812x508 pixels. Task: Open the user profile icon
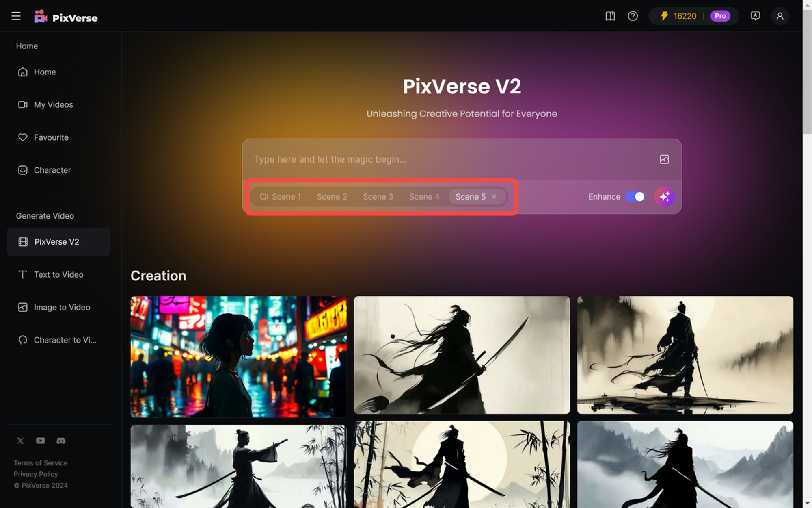780,16
